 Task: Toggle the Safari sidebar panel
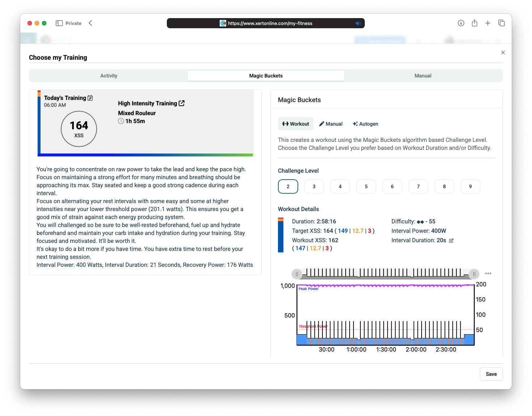(x=59, y=23)
